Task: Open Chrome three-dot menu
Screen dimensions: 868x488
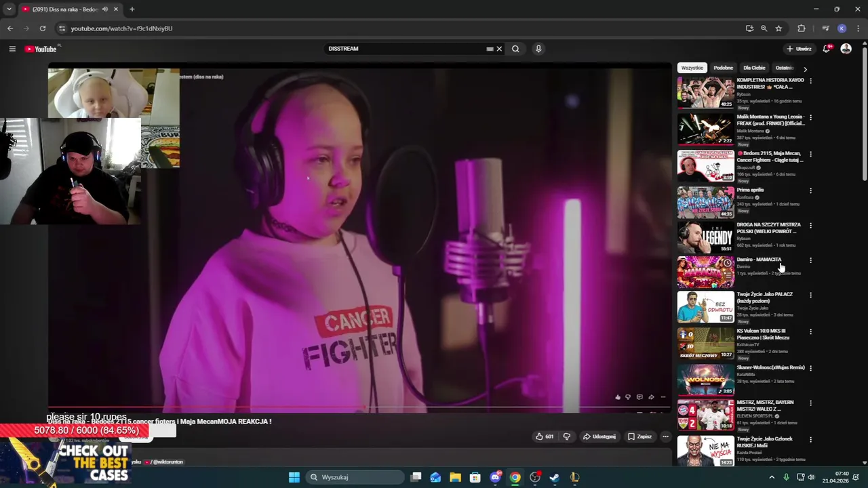Action: [858, 28]
